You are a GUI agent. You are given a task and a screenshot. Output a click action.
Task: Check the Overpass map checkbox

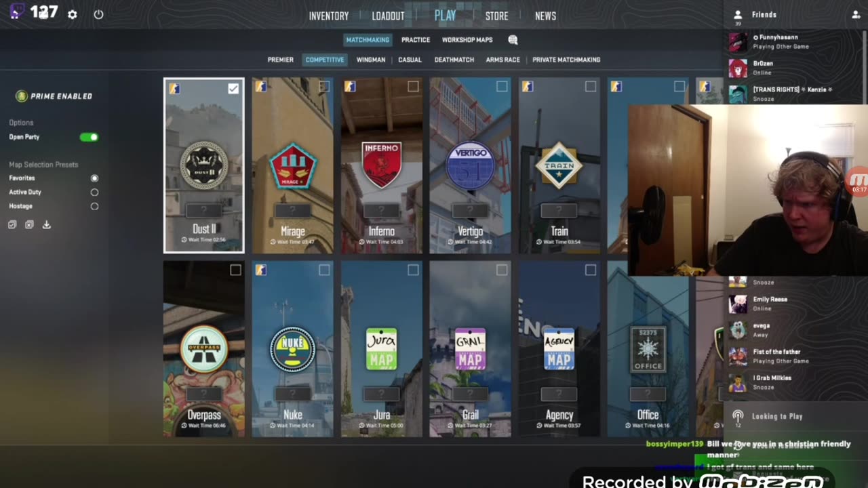click(x=235, y=270)
